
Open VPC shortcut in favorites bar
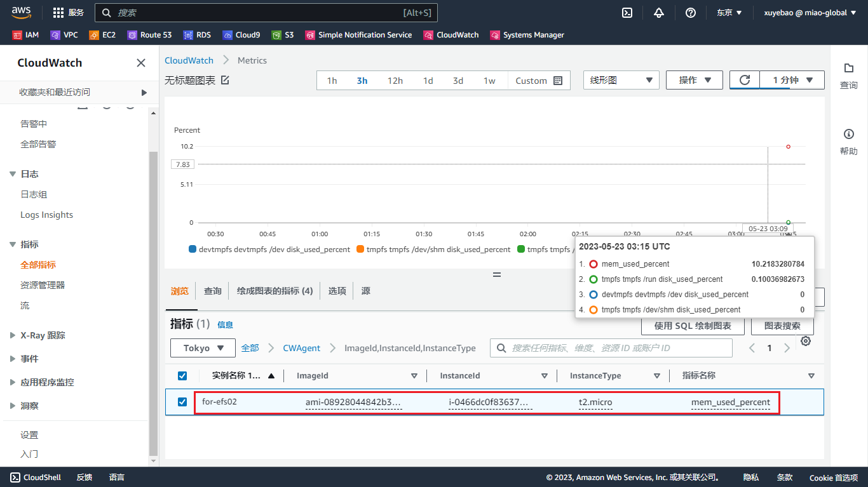[x=64, y=35]
